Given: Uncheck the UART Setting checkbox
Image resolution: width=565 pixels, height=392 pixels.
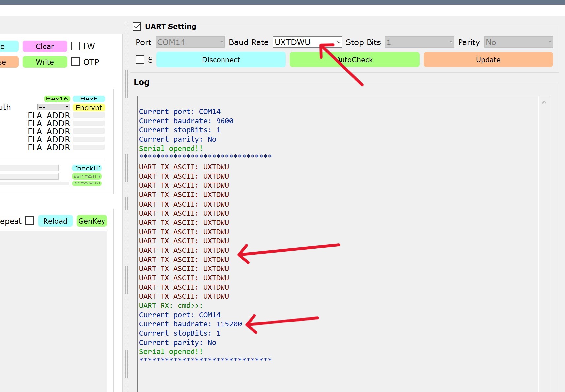Looking at the screenshot, I should click(137, 26).
